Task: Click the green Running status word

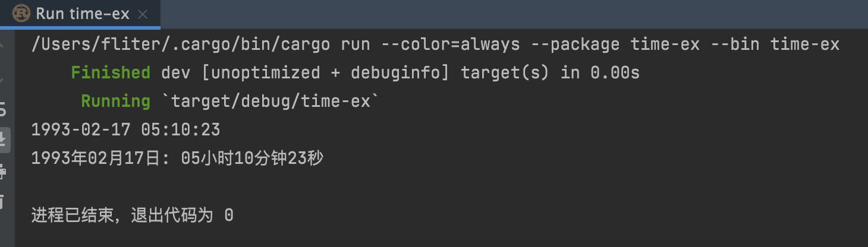Action: [115, 102]
